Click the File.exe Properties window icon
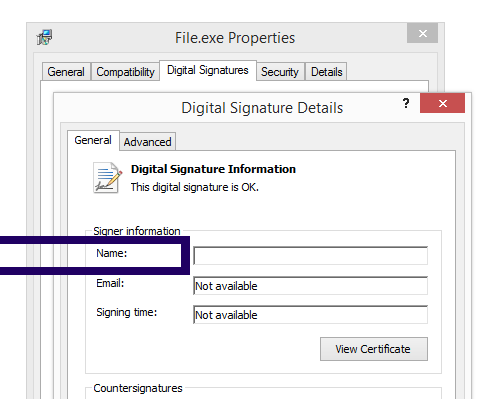Viewport: 481px width, 399px height. coord(44,37)
